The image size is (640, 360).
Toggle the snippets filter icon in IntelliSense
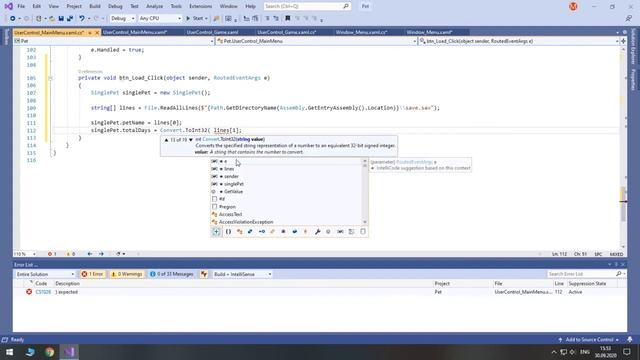tap(363, 231)
